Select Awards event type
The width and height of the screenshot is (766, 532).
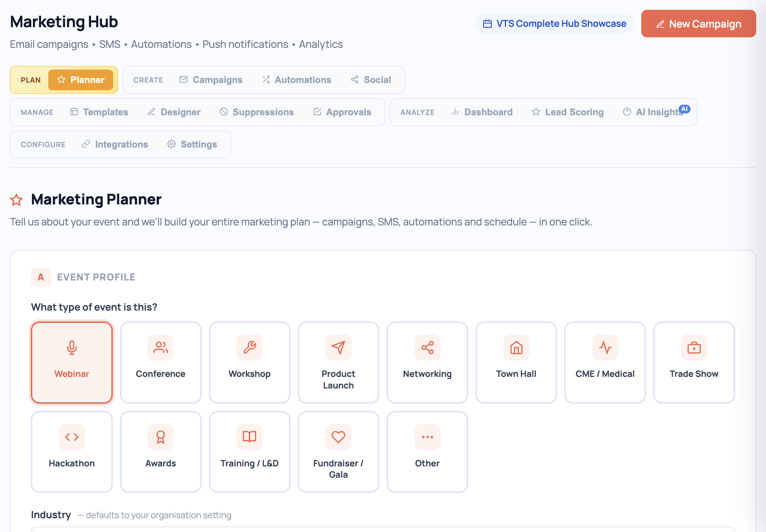coord(161,452)
